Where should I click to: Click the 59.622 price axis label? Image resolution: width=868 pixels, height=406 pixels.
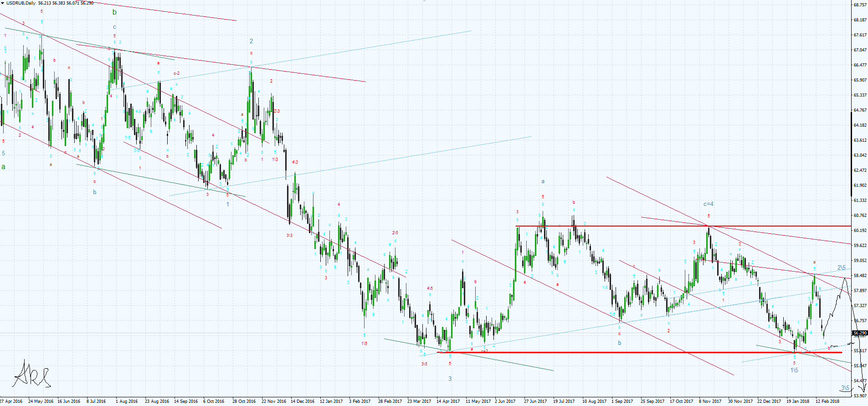pos(860,246)
